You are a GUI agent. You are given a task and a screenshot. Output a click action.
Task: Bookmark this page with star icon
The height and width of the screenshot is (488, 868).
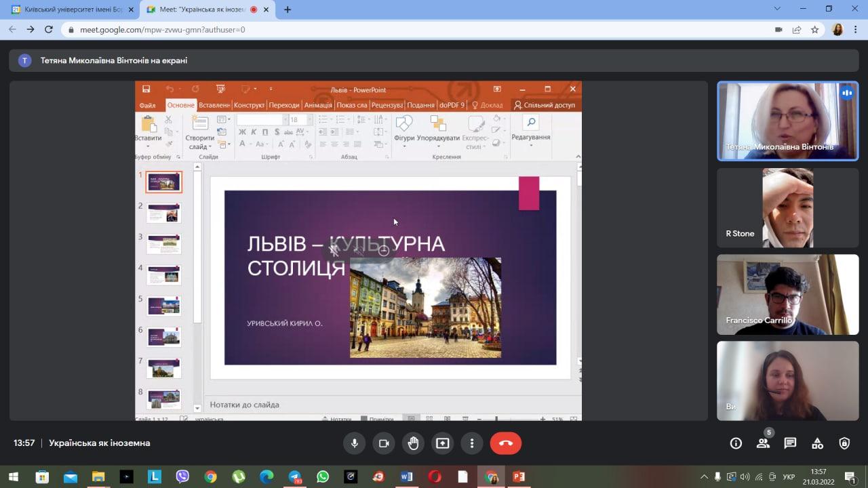pos(815,30)
